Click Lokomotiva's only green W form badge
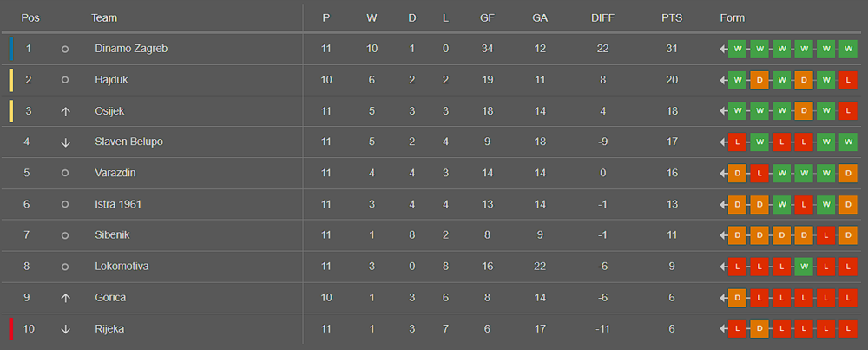Viewport: 868px width, 350px height. click(804, 267)
